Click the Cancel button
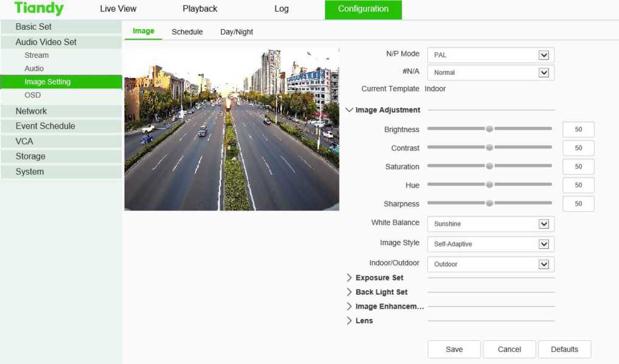619x364 pixels. (x=509, y=349)
